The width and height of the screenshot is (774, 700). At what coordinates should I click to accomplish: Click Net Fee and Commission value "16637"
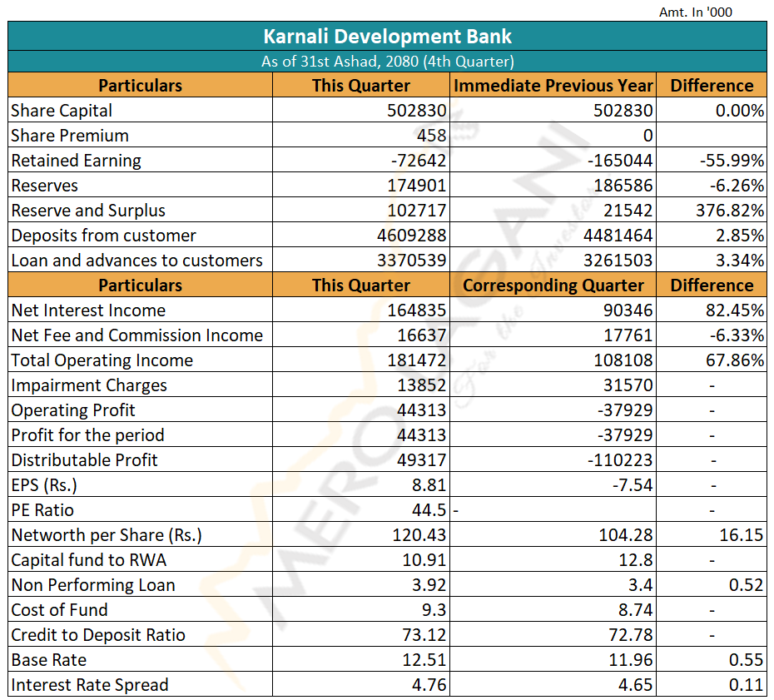tap(422, 335)
